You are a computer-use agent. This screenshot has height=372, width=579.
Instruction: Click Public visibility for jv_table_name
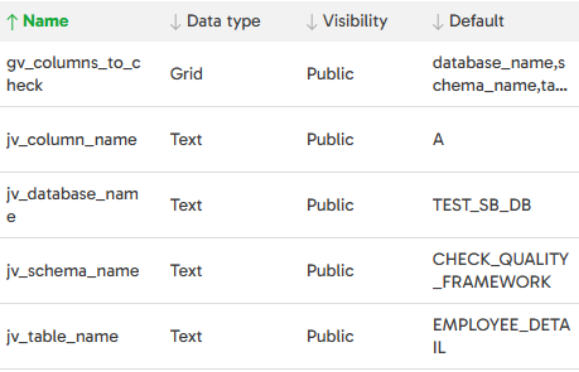tap(330, 337)
